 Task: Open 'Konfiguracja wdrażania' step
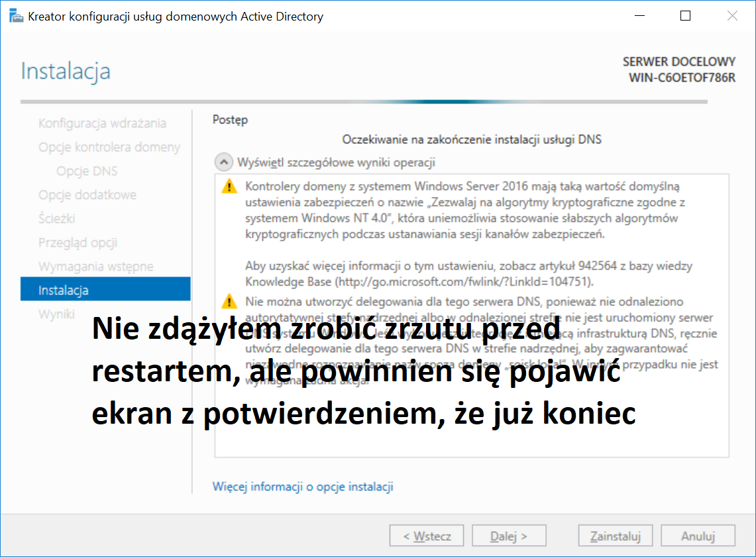click(x=102, y=123)
